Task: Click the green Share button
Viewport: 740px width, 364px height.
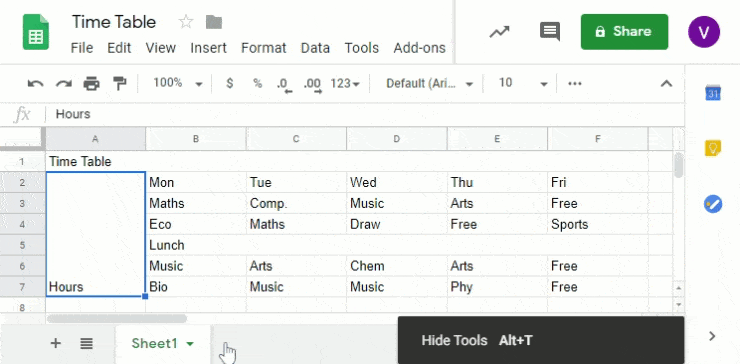Action: coord(624,32)
